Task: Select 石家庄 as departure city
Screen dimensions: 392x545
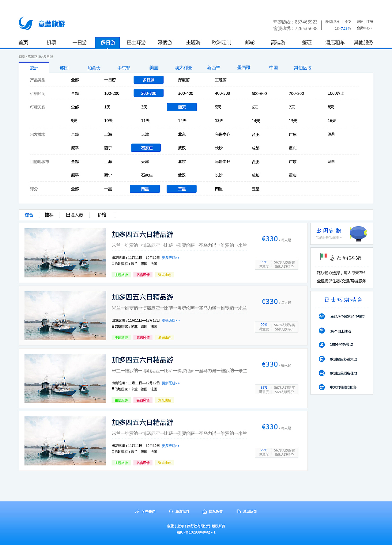Action: tap(146, 148)
